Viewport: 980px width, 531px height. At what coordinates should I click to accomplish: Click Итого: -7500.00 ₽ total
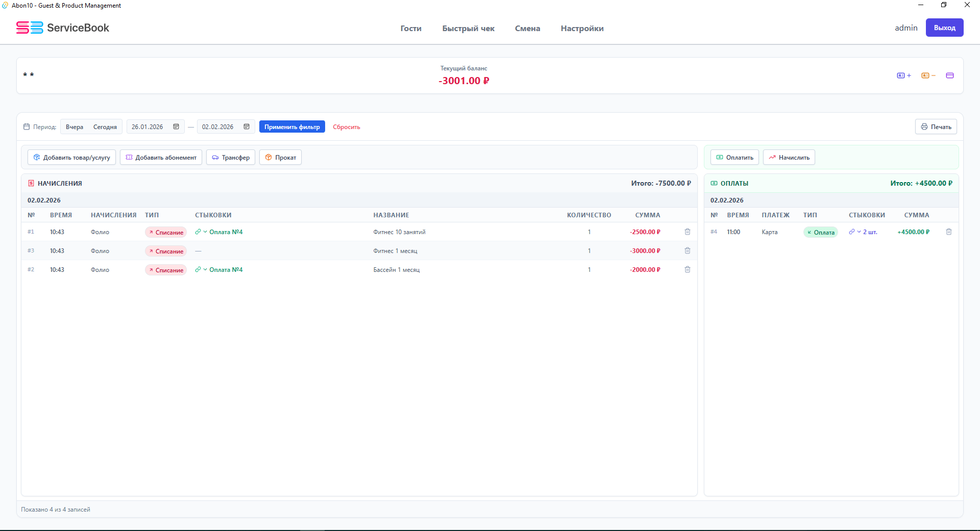coord(660,183)
